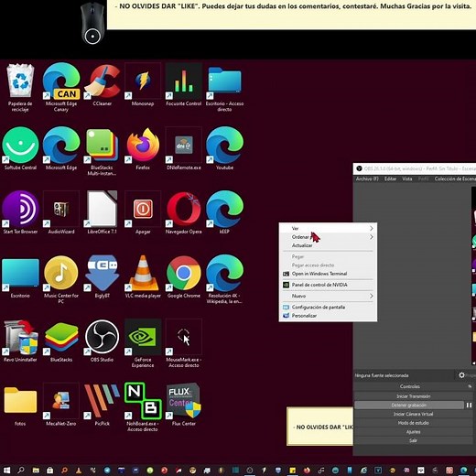The image size is (476, 476).
Task: Select Personalizar in the context menu
Action: tap(328, 316)
